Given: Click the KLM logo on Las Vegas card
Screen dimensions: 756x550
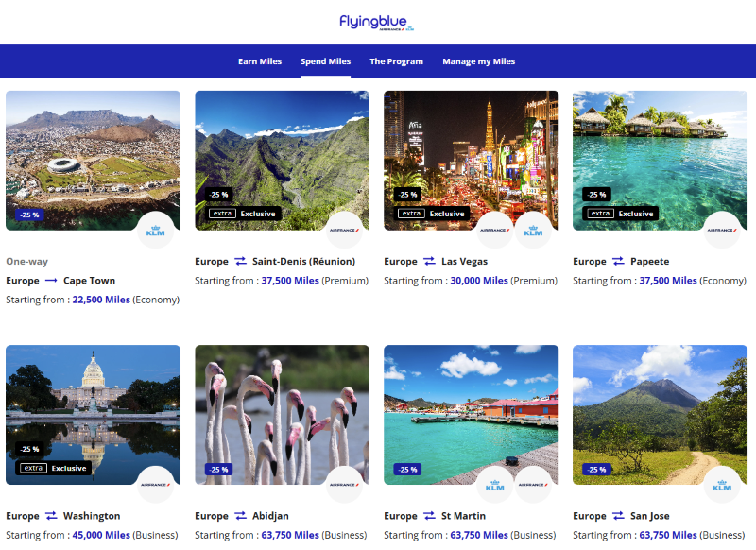Looking at the screenshot, I should click(534, 230).
